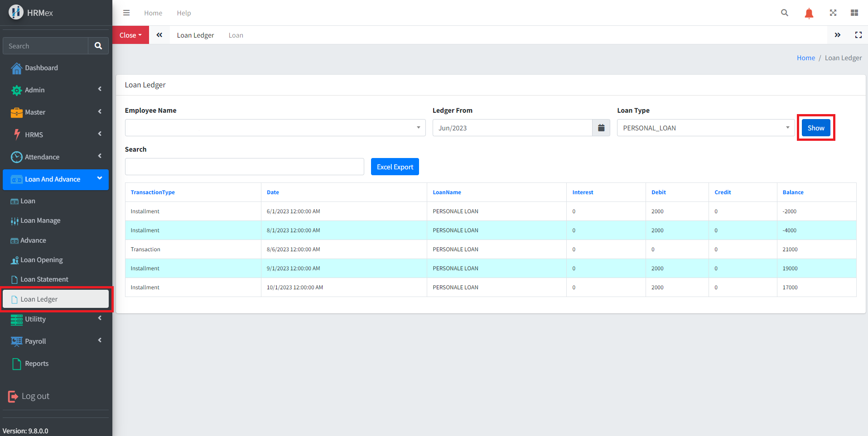
Task: Open the Employee Name dropdown
Action: (275, 128)
